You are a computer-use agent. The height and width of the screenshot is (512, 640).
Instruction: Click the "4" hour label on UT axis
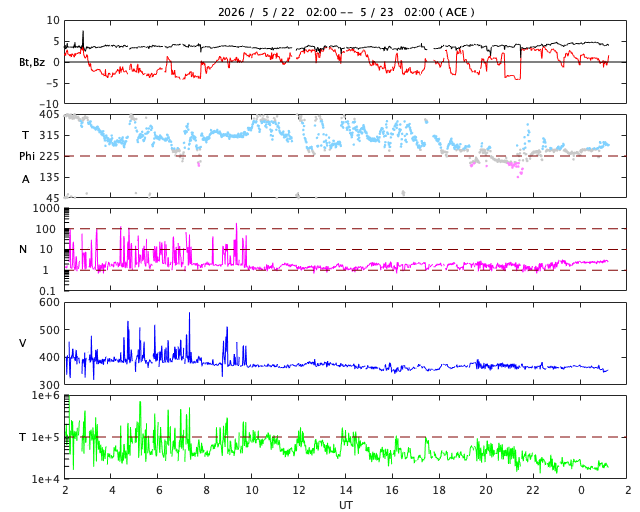[x=112, y=490]
